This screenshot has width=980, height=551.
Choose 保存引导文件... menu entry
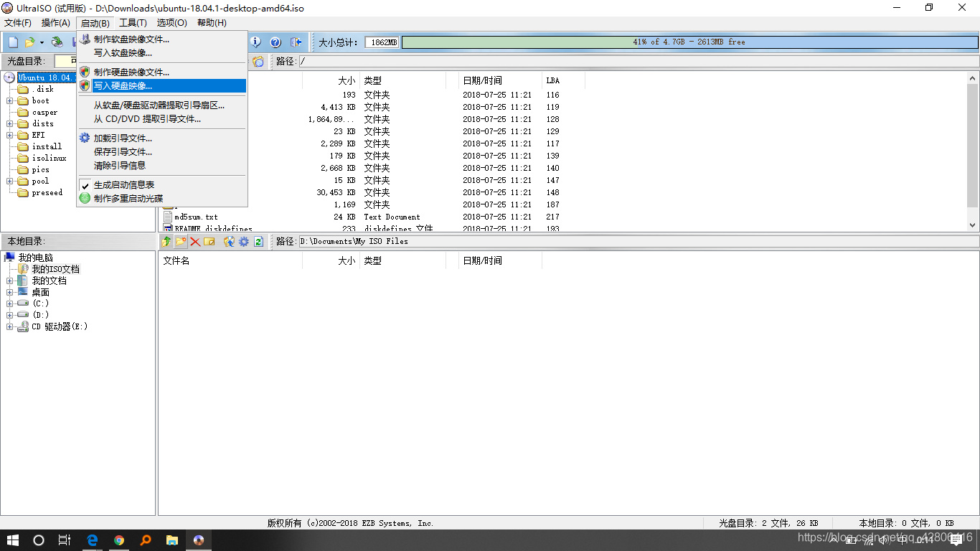[x=162, y=152]
